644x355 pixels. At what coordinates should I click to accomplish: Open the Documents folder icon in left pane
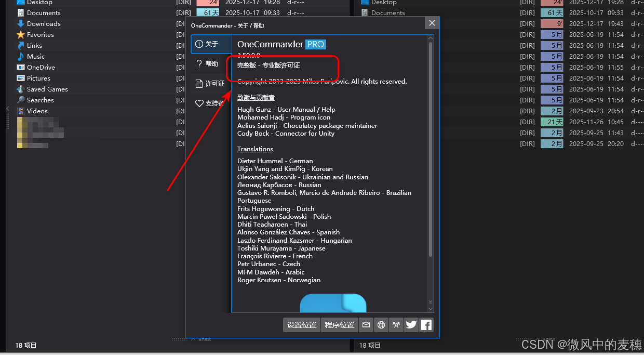point(21,12)
